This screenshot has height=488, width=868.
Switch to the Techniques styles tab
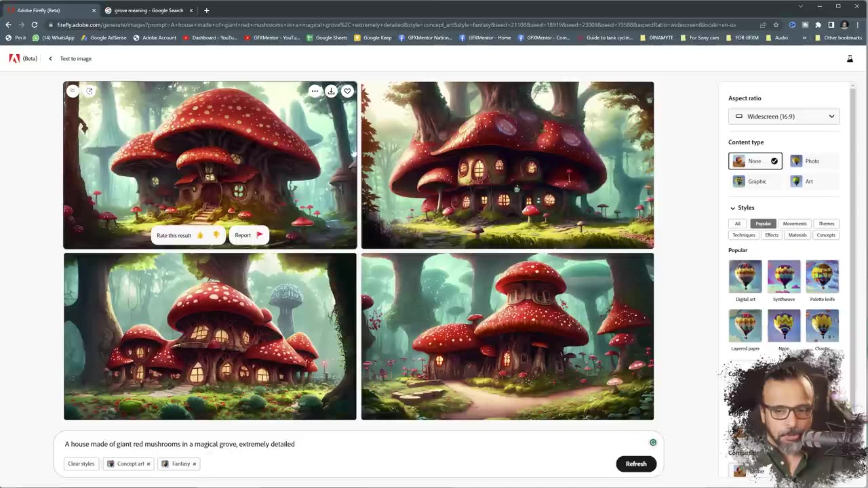[x=743, y=235]
